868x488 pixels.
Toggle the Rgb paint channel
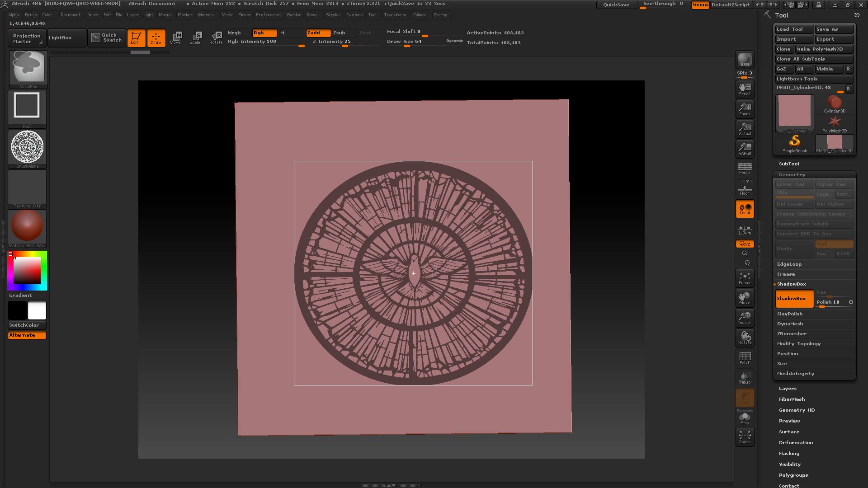(264, 33)
